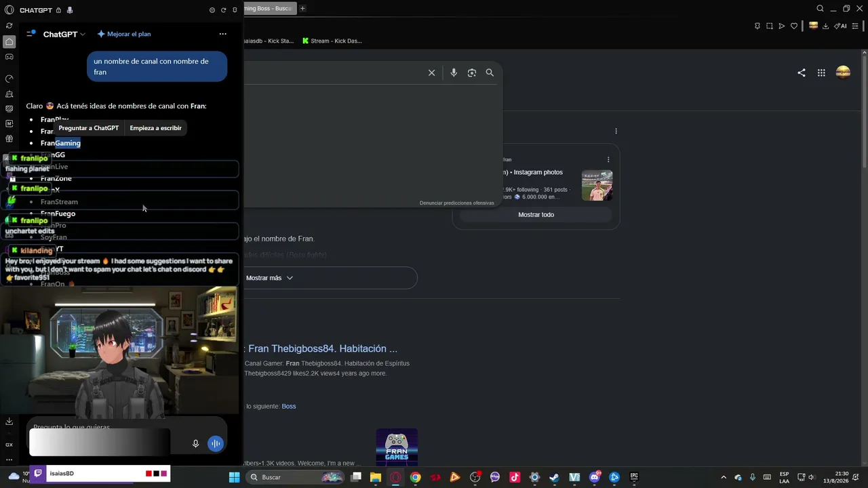This screenshot has height=488, width=868.
Task: Click the FranGaming suggestion text
Action: tap(60, 143)
